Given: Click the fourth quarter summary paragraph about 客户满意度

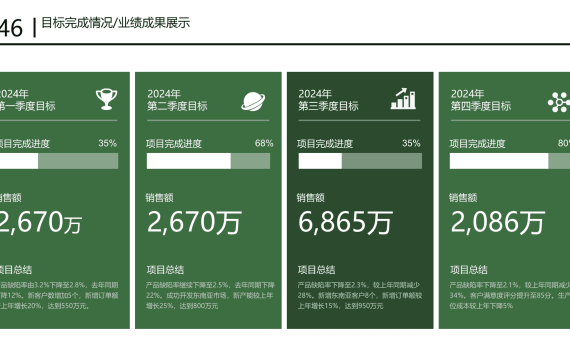Looking at the screenshot, I should (510, 295).
